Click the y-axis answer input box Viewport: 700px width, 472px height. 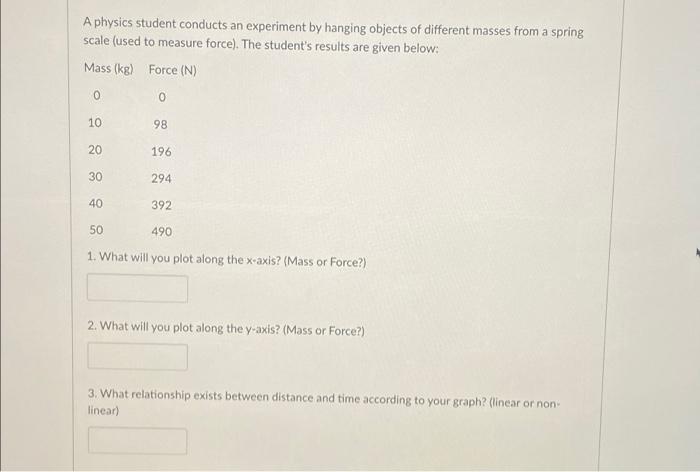(x=138, y=356)
